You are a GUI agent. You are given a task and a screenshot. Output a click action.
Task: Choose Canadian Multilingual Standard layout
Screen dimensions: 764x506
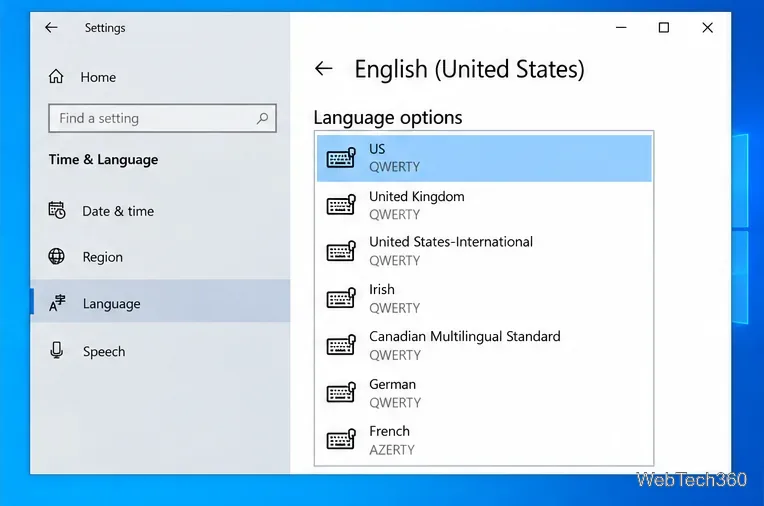click(x=484, y=346)
